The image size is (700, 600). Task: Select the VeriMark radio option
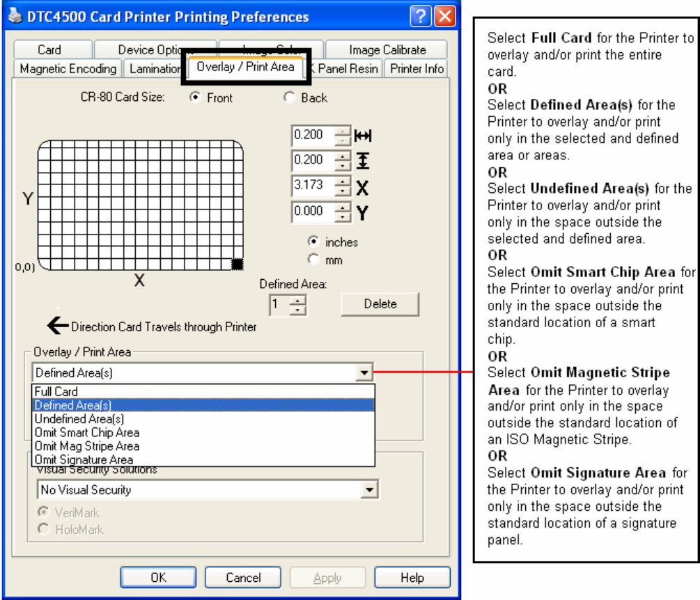[x=43, y=512]
